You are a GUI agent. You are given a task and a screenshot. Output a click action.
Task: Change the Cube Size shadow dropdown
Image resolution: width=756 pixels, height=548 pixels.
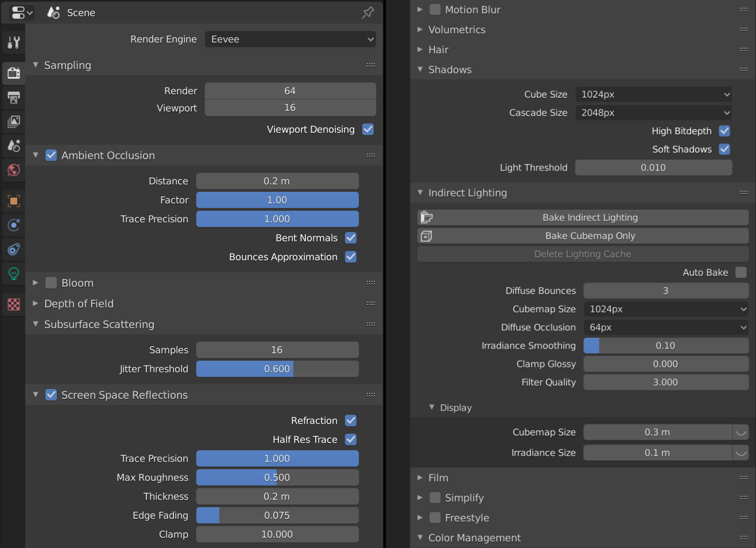653,94
